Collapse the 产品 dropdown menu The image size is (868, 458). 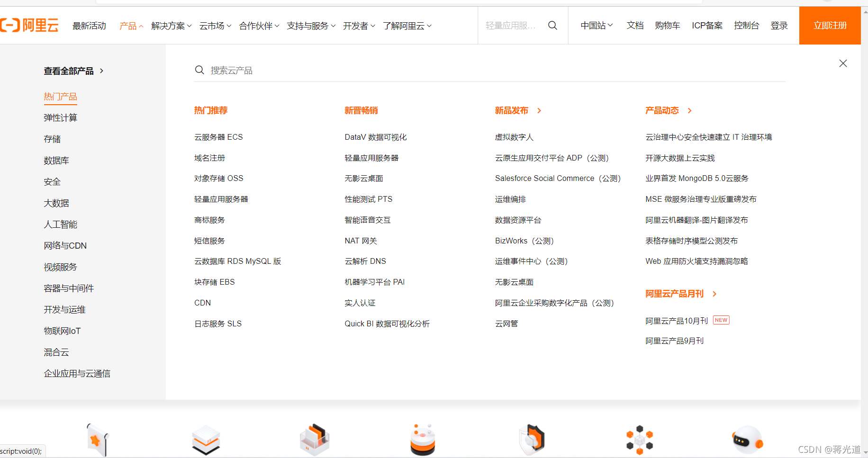coord(131,26)
